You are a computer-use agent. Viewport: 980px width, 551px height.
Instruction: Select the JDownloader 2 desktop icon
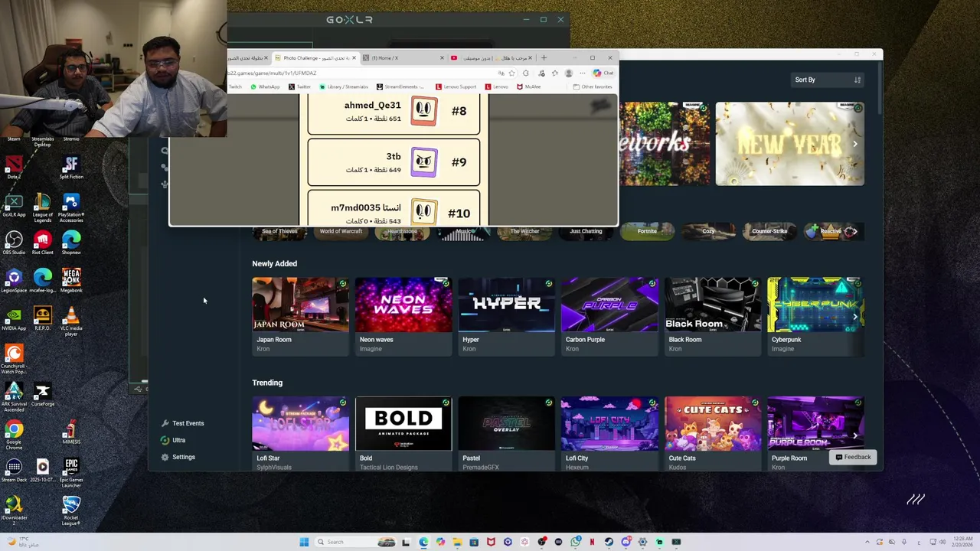tap(14, 510)
